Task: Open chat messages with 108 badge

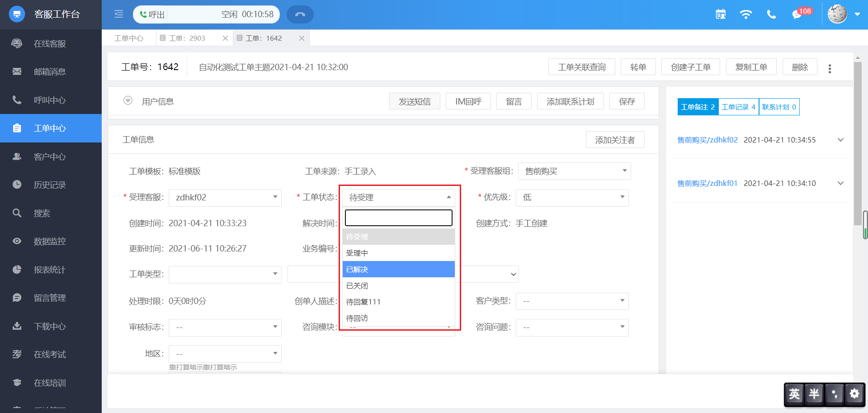Action: point(797,14)
